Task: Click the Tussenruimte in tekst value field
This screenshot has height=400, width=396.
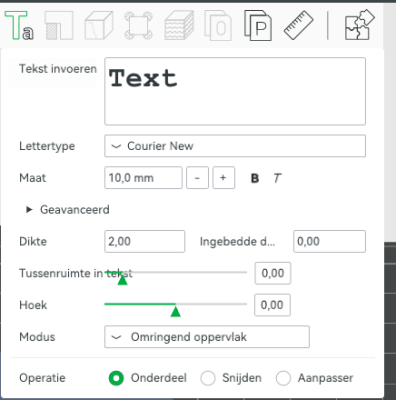Action: [x=273, y=273]
